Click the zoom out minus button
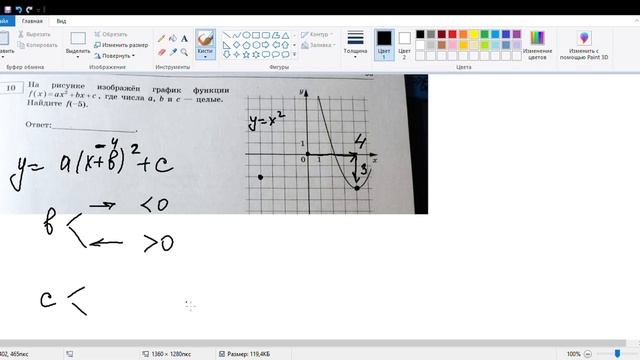The image size is (640, 360). coord(588,354)
